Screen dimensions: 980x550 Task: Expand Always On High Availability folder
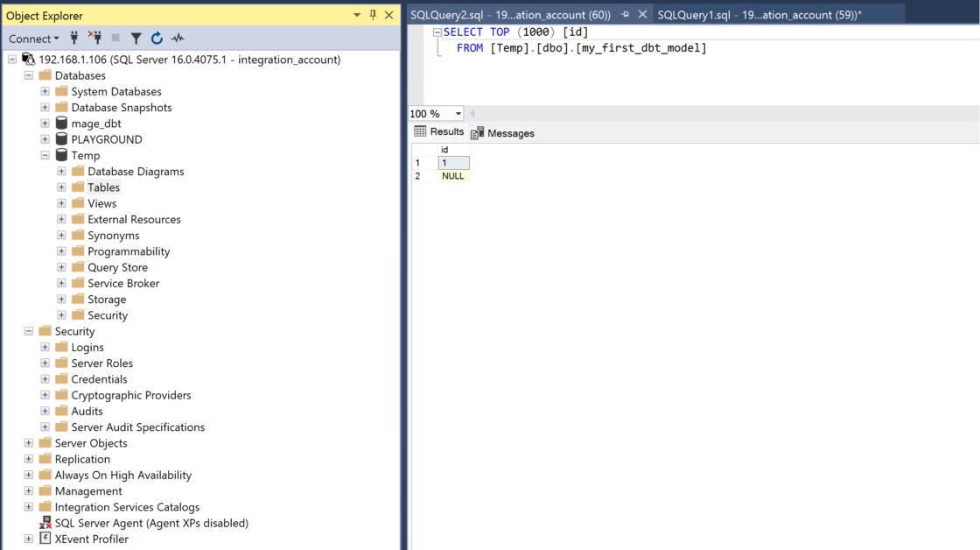pyautogui.click(x=29, y=475)
